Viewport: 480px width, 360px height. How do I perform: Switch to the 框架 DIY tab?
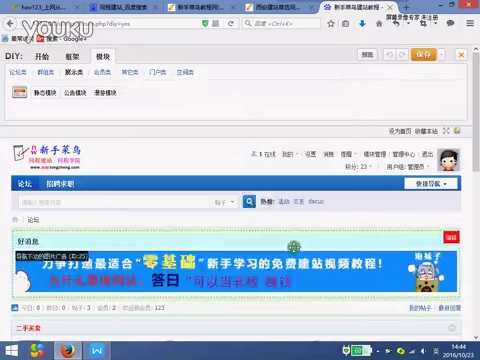click(x=72, y=56)
